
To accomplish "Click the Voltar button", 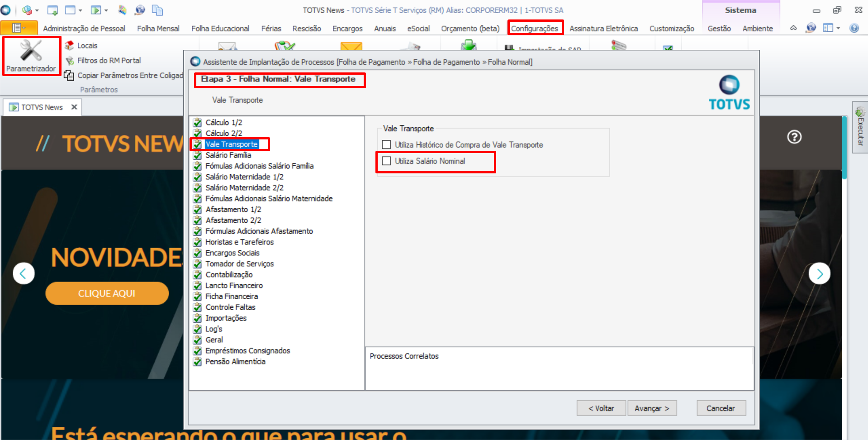I will click(601, 408).
